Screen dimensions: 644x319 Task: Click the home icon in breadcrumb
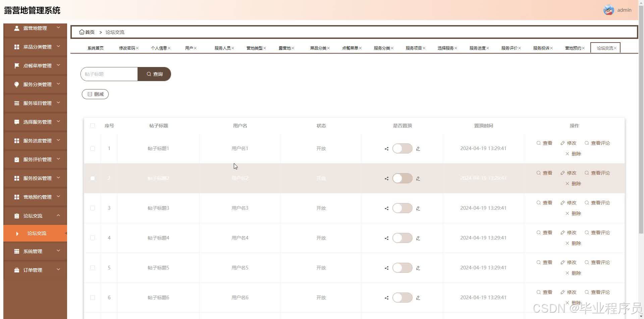pos(82,32)
